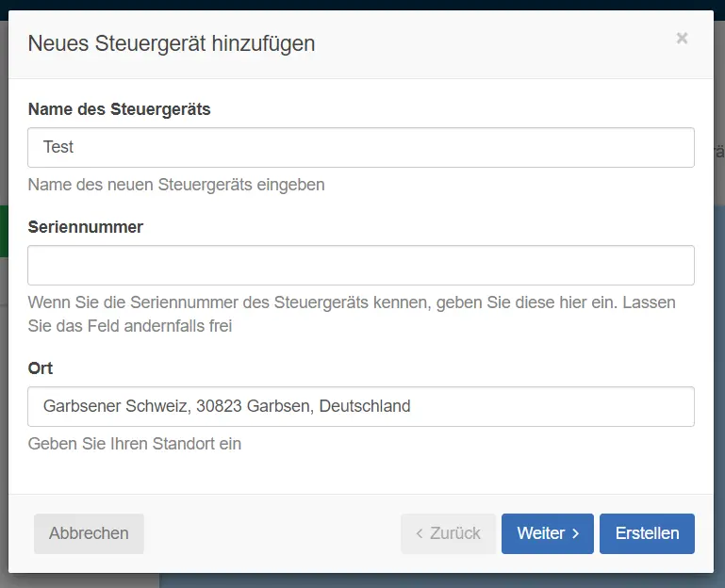Click hint text "Name des neuen Steuergeräts eingeben"
Viewport: 725px width, 588px height.
(x=176, y=185)
